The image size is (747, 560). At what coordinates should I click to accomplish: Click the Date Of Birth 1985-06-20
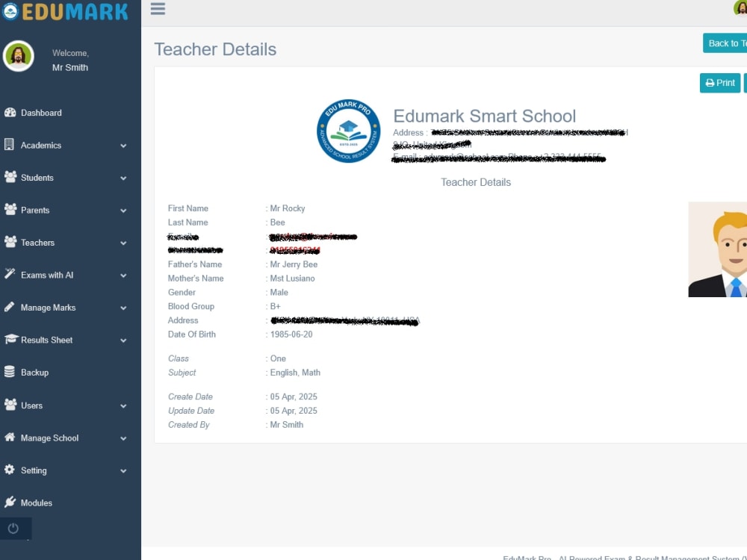point(291,335)
